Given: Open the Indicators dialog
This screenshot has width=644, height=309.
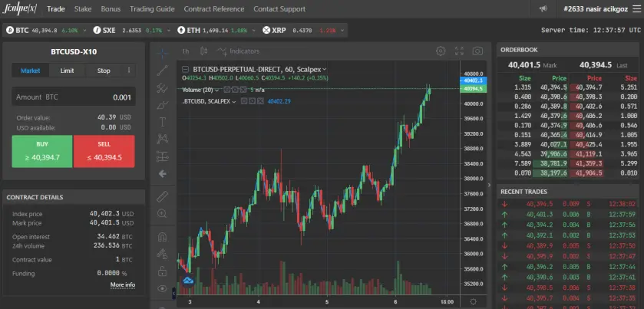Looking at the screenshot, I should click(x=239, y=51).
